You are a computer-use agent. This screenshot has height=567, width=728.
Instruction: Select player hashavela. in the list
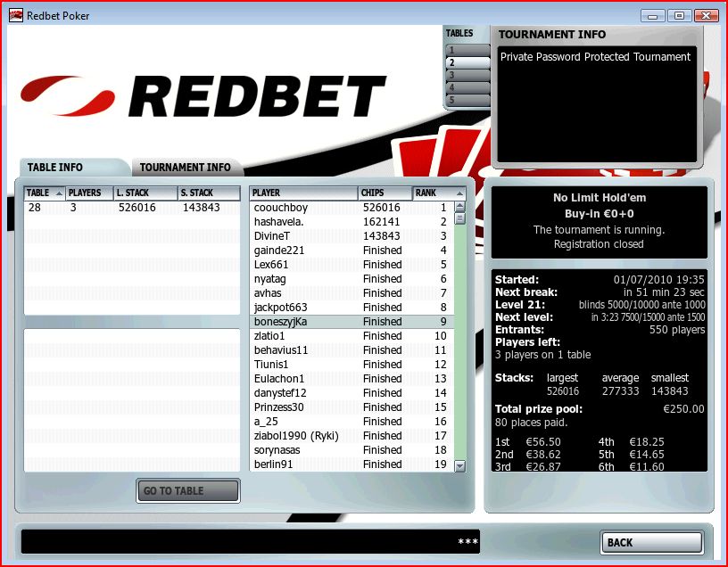tap(352, 222)
